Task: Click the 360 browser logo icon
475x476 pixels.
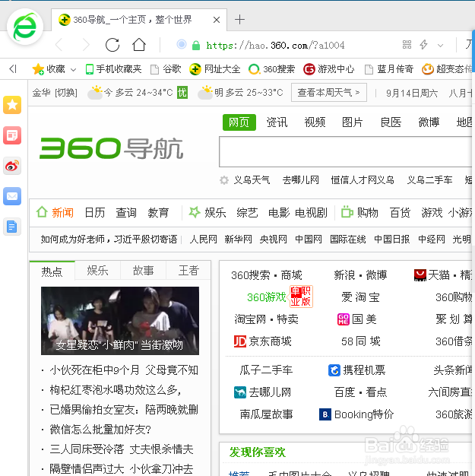Action: point(25,27)
